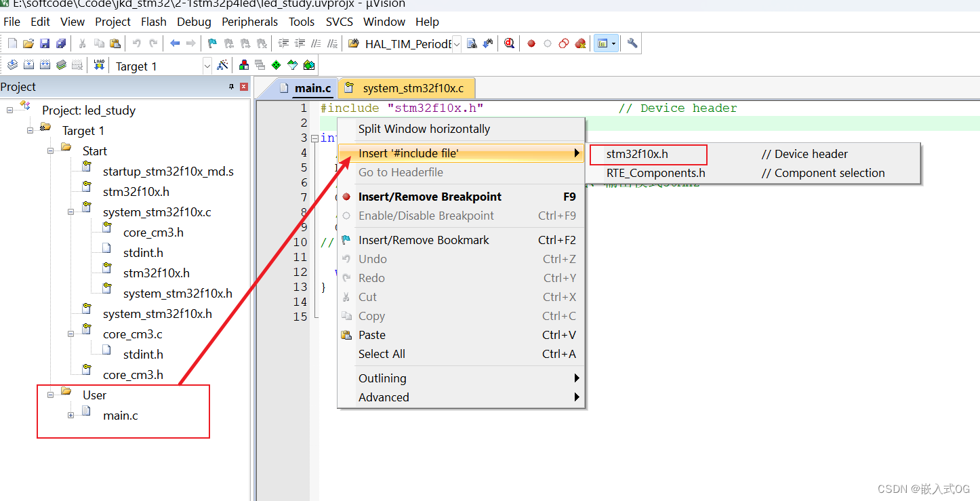The height and width of the screenshot is (501, 980).
Task: Collapse the Start group folder
Action: point(51,151)
